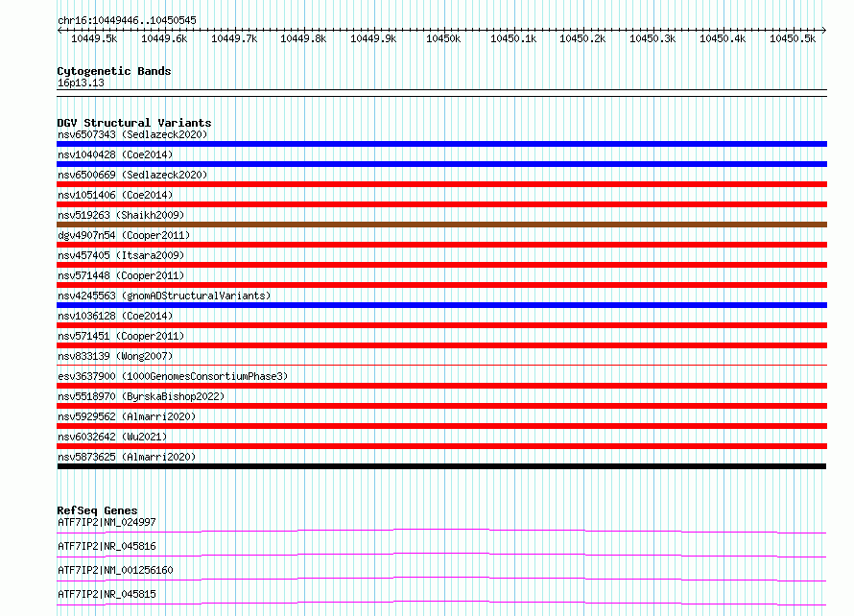This screenshot has width=854, height=616.
Task: Click the magenta line for ATF7IP2|NR_045816
Action: (x=441, y=555)
